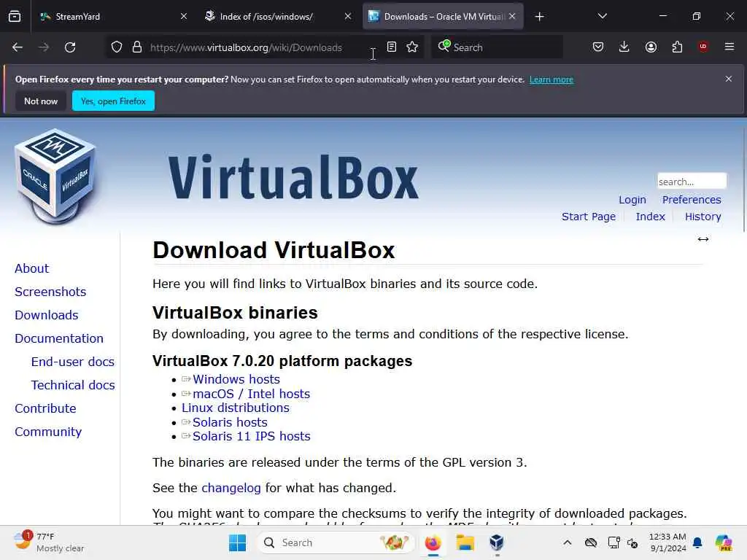Click Yes, open Firefox button
This screenshot has height=560, width=747.
tap(113, 101)
